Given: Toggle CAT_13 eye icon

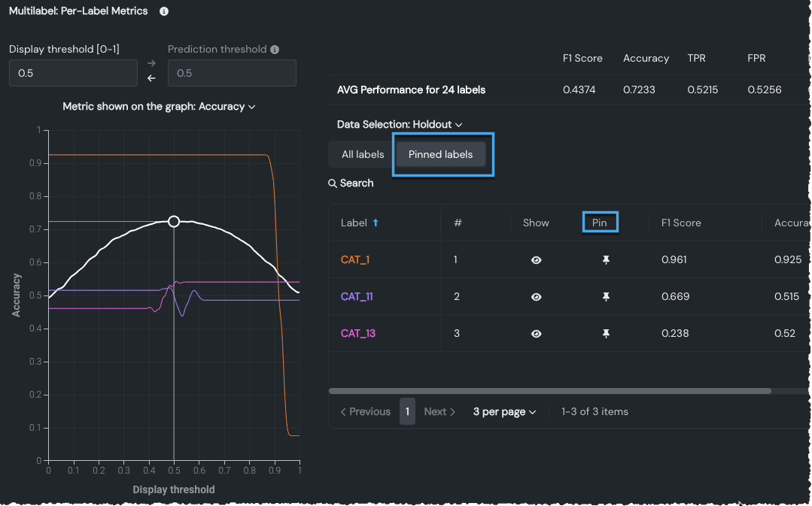Looking at the screenshot, I should pos(536,334).
